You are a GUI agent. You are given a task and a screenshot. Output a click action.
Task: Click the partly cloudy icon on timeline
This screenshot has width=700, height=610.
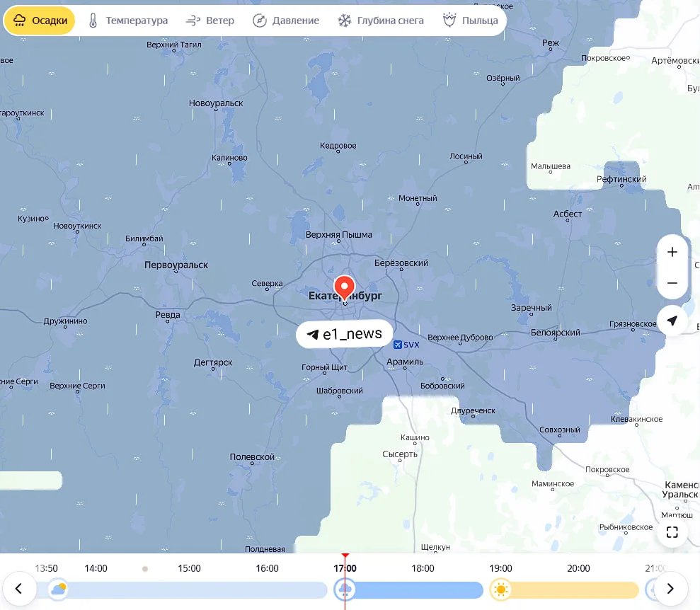pyautogui.click(x=59, y=589)
